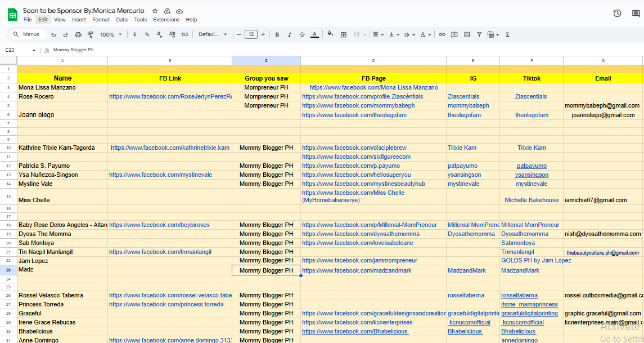This screenshot has width=644, height=343.
Task: Toggle bold formatting
Action: [277, 34]
